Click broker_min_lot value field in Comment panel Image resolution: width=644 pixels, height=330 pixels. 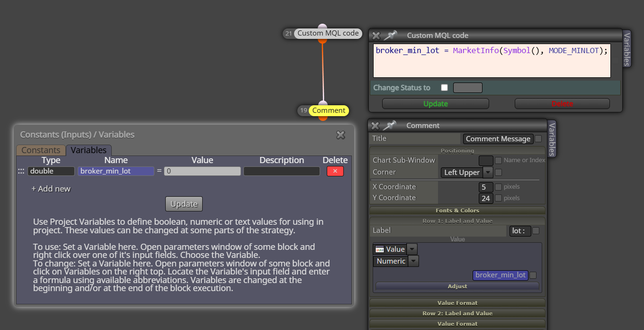(x=501, y=275)
